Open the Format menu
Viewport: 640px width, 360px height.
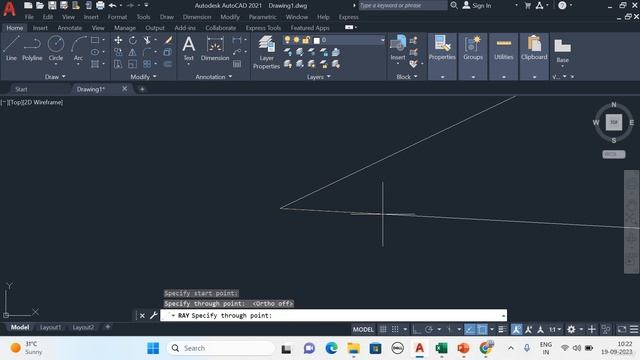(117, 17)
